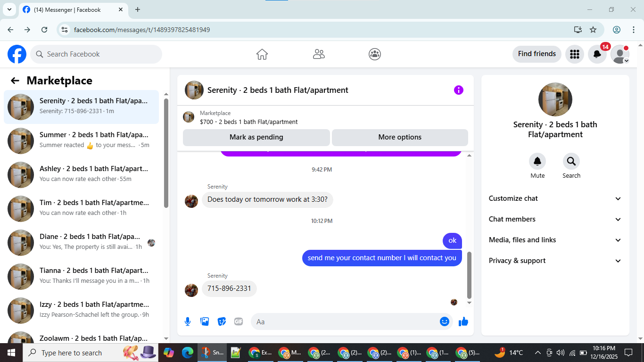The width and height of the screenshot is (644, 362).
Task: Send a thumbs-up like
Action: (x=463, y=321)
